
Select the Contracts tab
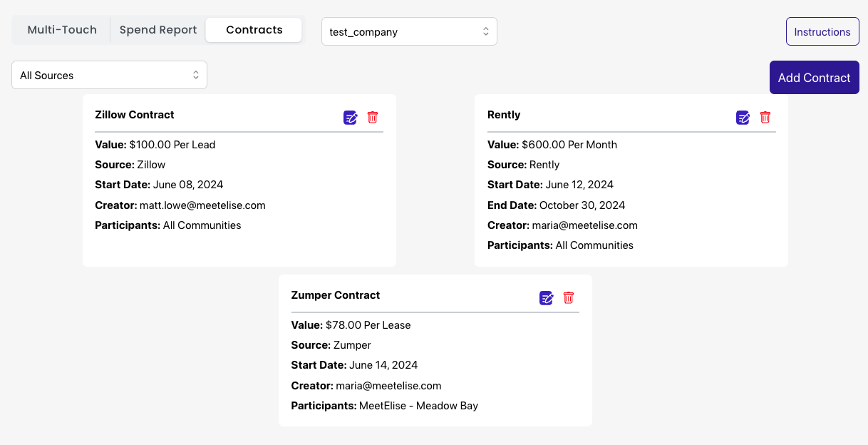(x=254, y=30)
